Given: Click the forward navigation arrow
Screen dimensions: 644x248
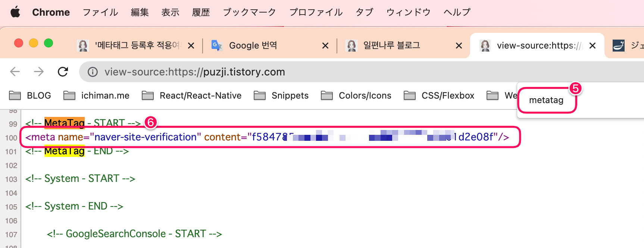Looking at the screenshot, I should click(38, 72).
